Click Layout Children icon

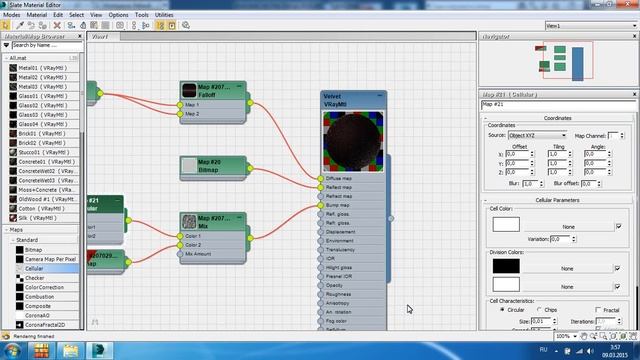click(x=146, y=25)
